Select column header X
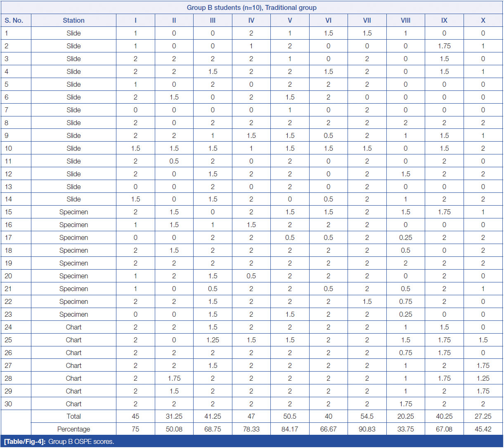 click(x=483, y=20)
